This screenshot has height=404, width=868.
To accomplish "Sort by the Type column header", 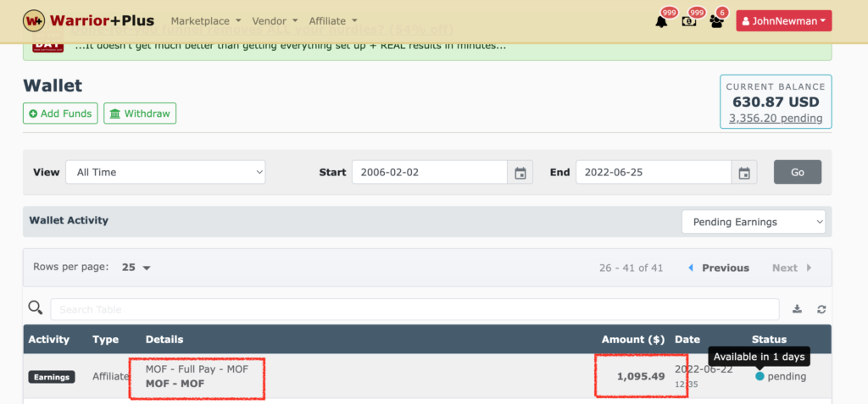I will coord(106,340).
